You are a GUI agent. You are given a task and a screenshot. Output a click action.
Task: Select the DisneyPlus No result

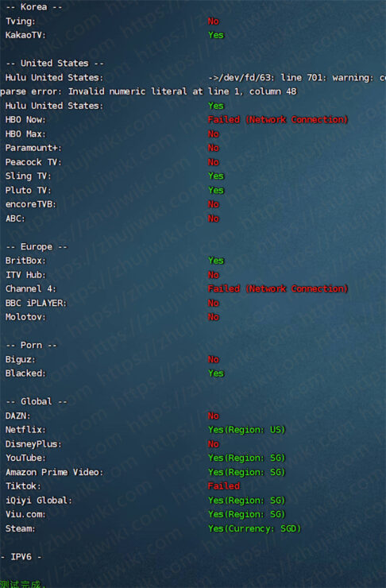tap(213, 444)
